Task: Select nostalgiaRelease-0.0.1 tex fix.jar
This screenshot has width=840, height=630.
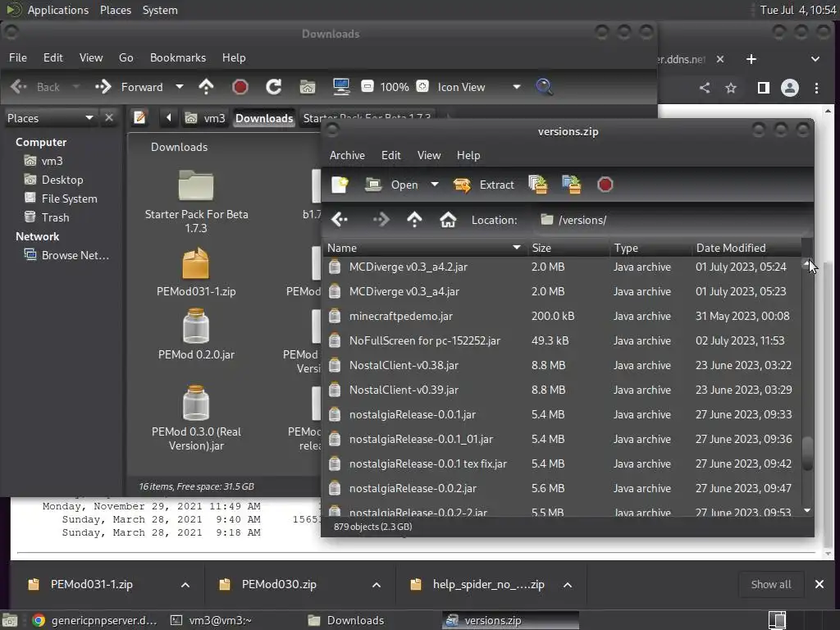Action: click(562, 464)
